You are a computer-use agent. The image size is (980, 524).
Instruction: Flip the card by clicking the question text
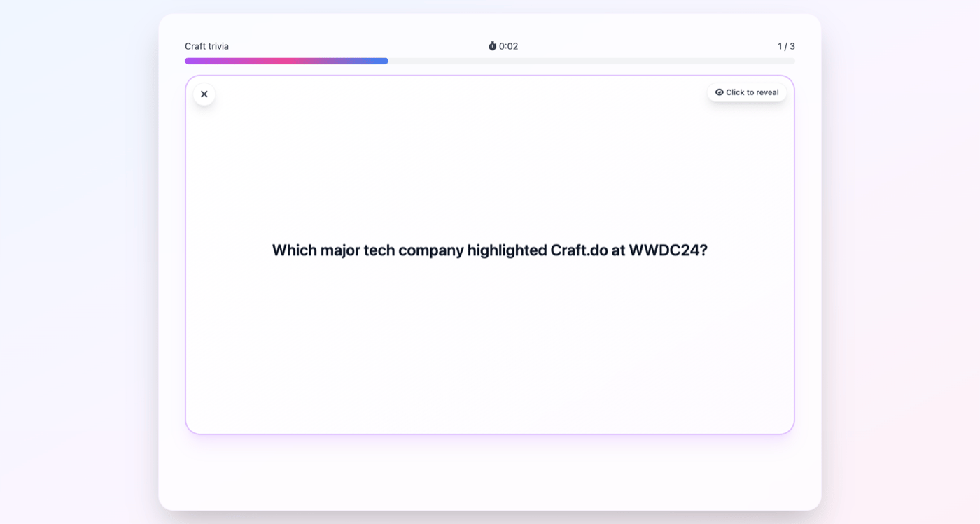click(489, 250)
